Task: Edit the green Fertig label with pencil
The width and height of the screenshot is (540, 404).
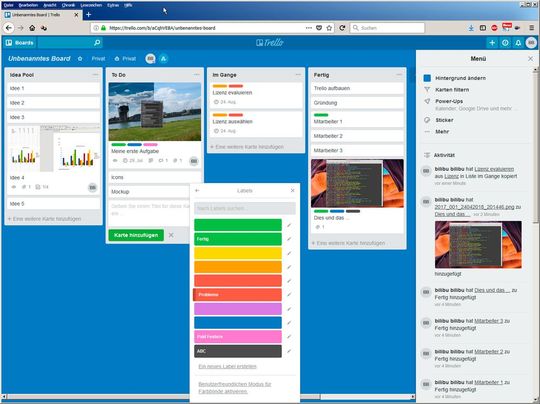Action: tap(289, 239)
